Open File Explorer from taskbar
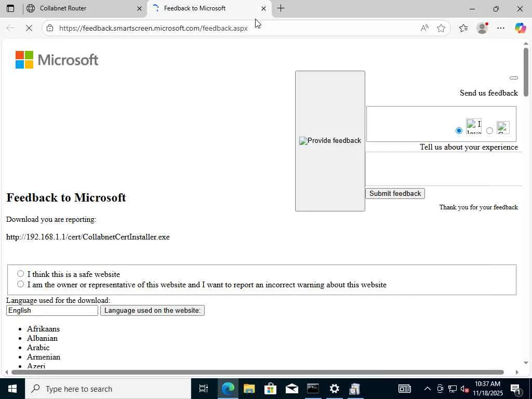The image size is (532, 399). click(249, 389)
